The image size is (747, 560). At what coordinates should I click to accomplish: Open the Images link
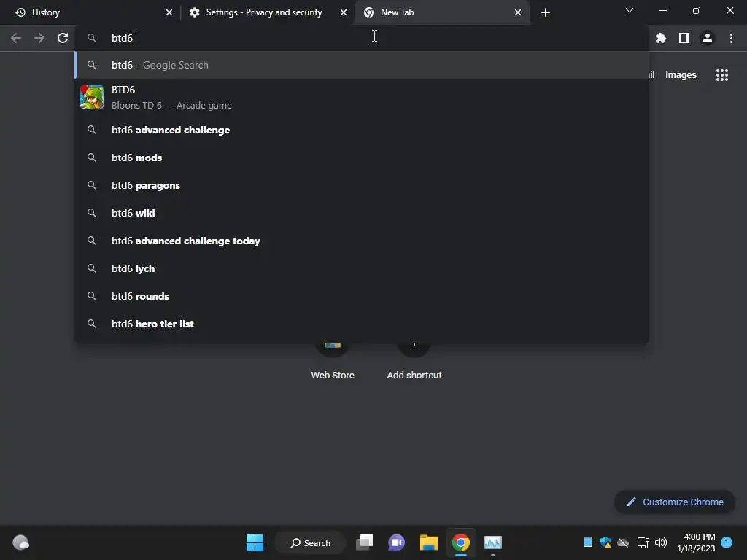(681, 75)
